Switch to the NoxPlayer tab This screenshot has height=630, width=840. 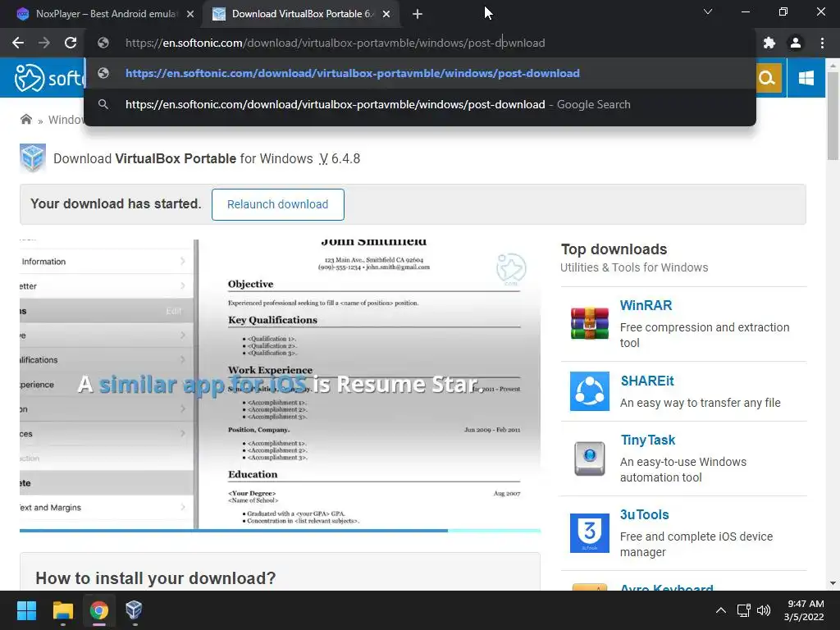[104, 14]
